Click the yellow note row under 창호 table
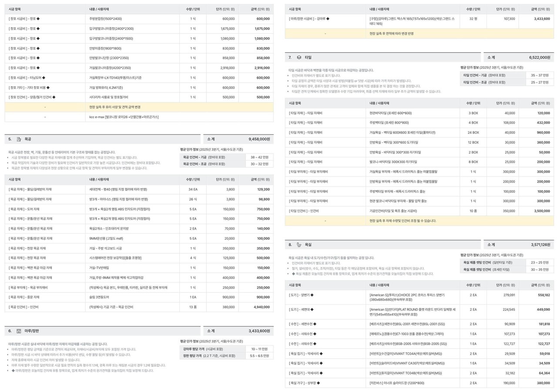 tap(139, 107)
